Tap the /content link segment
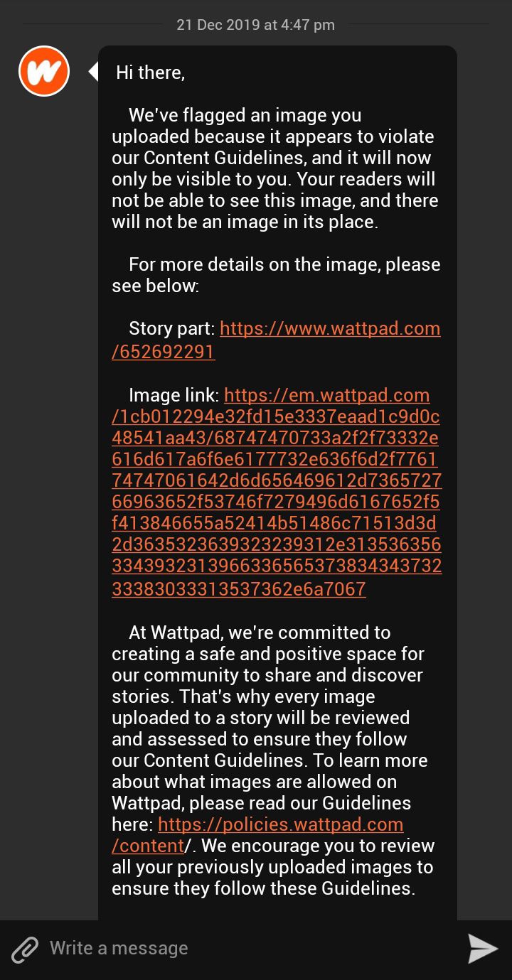This screenshot has height=980, width=512. tap(148, 846)
